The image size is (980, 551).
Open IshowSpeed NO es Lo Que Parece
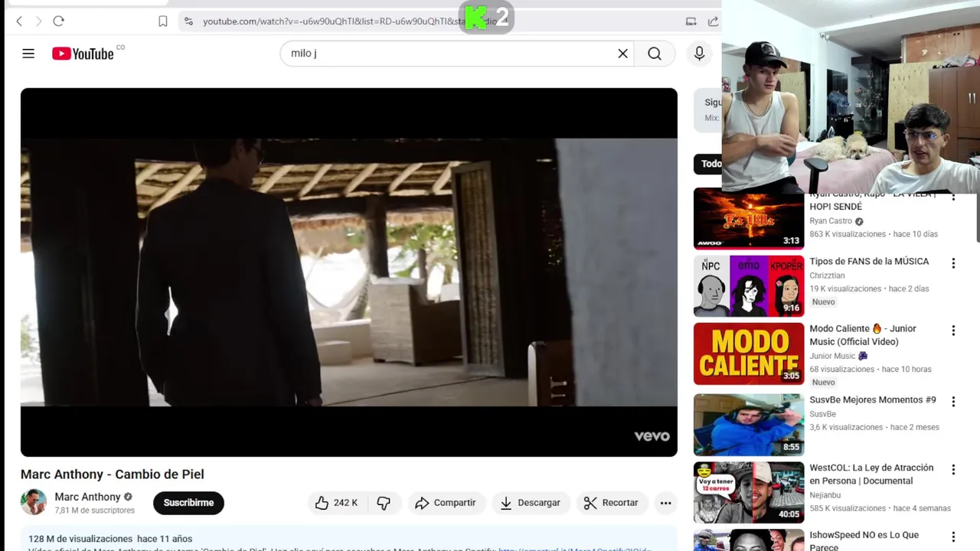point(864,540)
